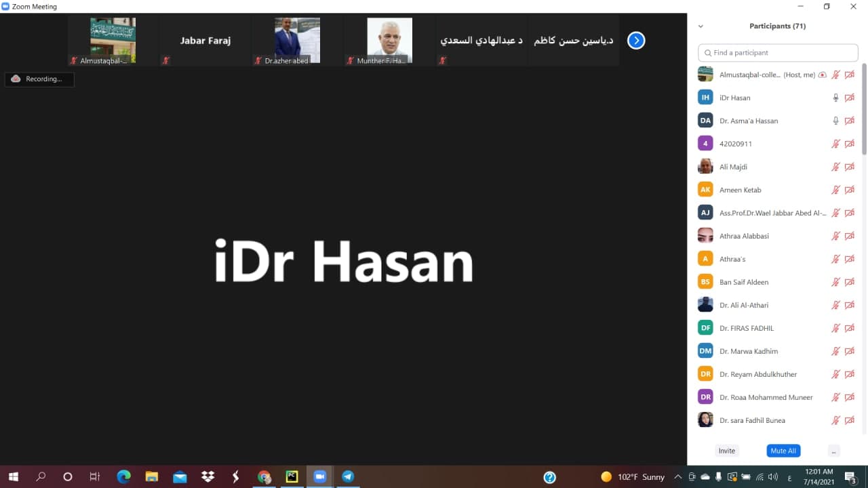
Task: Focus the Find a participant search box
Action: (778, 52)
